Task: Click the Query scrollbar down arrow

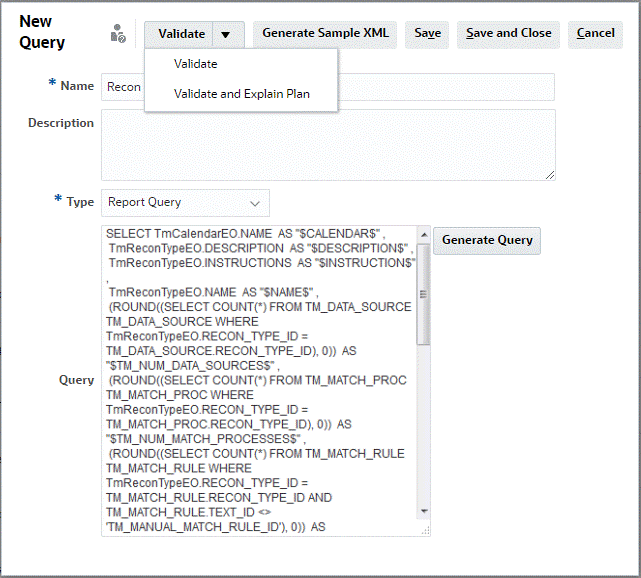Action: 424,512
